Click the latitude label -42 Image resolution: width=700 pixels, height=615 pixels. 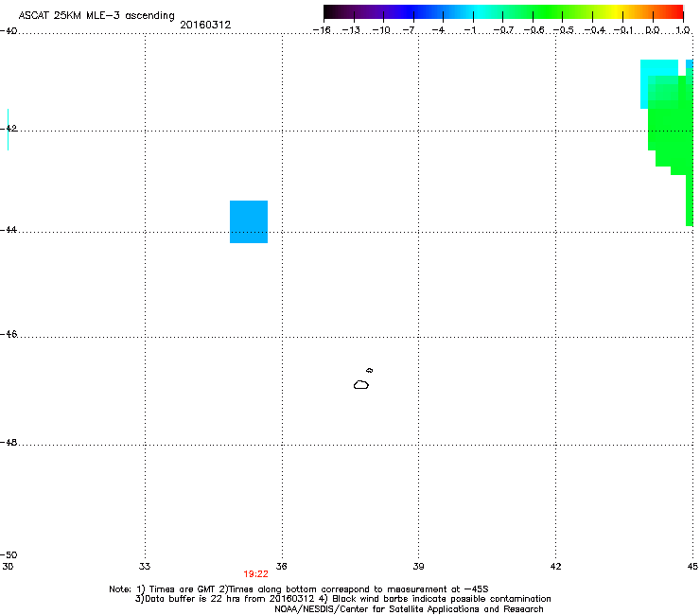tap(9, 129)
